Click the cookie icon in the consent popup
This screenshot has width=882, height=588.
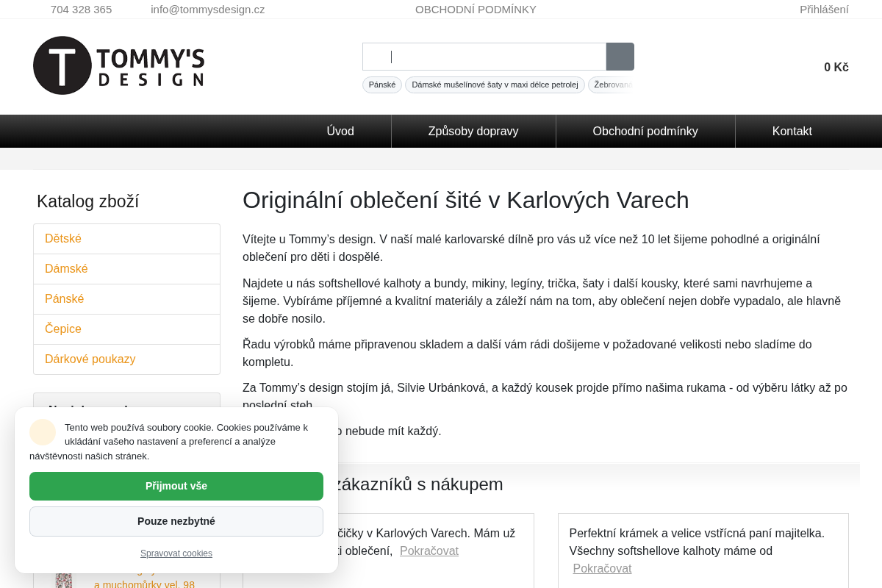(43, 432)
